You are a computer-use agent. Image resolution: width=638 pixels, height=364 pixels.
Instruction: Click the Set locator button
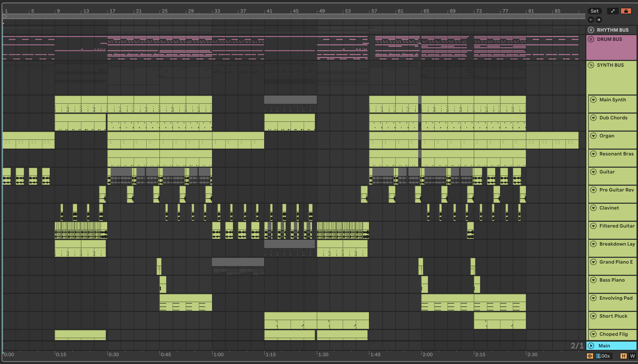(x=595, y=11)
